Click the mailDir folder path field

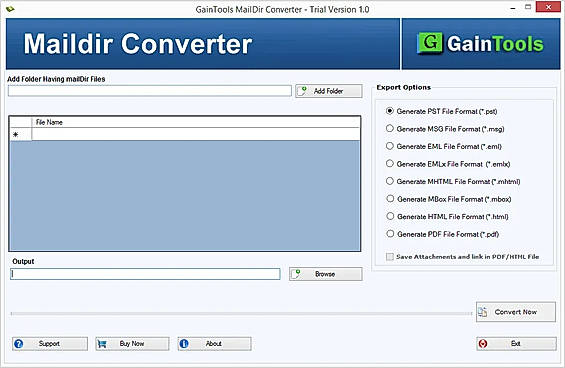pyautogui.click(x=150, y=91)
